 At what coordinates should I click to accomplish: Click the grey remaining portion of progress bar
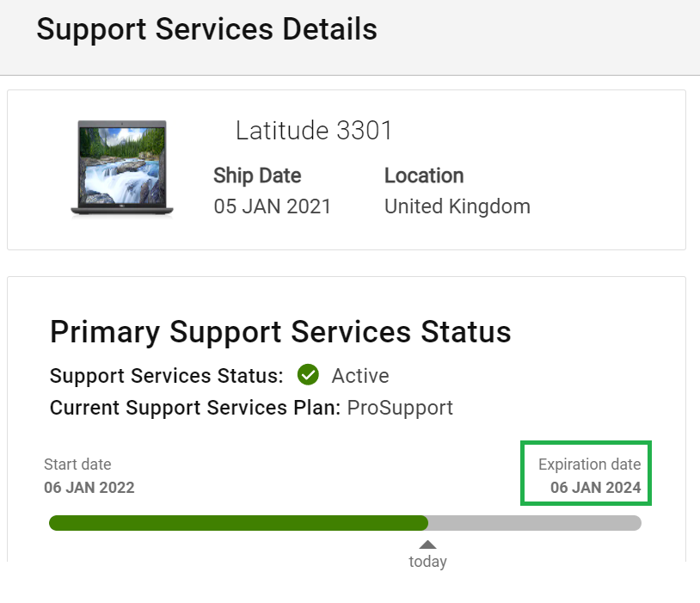pyautogui.click(x=535, y=523)
